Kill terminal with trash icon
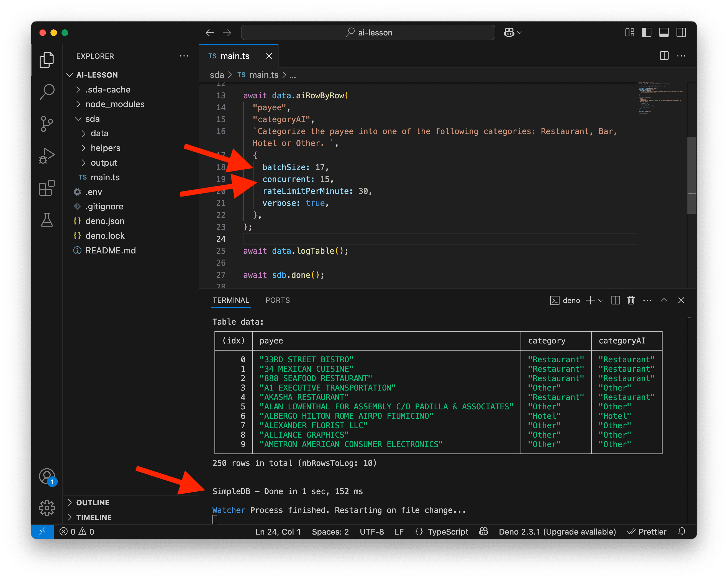Screen dimensions: 728x580 tap(631, 300)
